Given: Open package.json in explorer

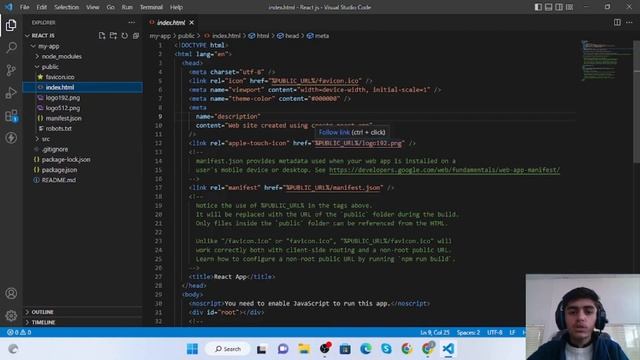Looking at the screenshot, I should 59,169.
